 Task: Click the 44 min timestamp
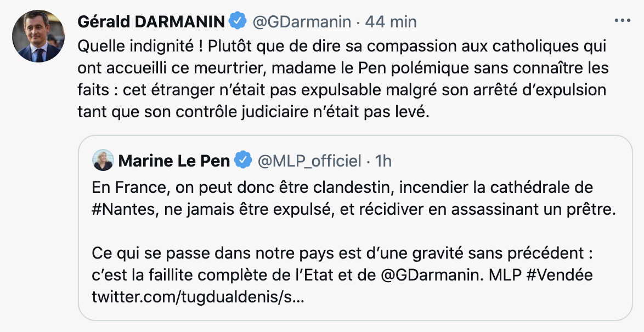click(x=391, y=22)
